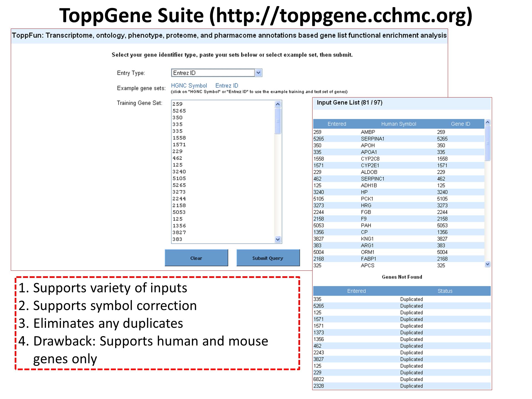Select the PAH gene symbol
The image size is (532, 399).
(x=366, y=225)
